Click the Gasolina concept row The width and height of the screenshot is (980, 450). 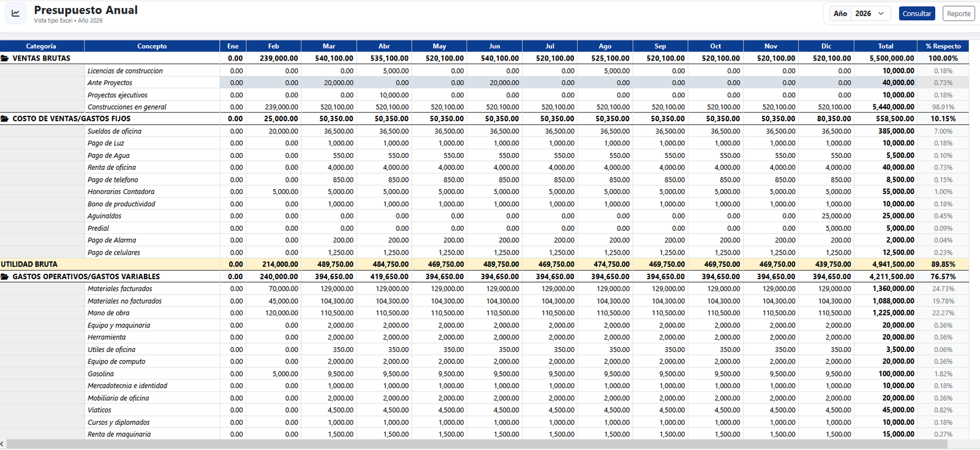[x=484, y=374]
